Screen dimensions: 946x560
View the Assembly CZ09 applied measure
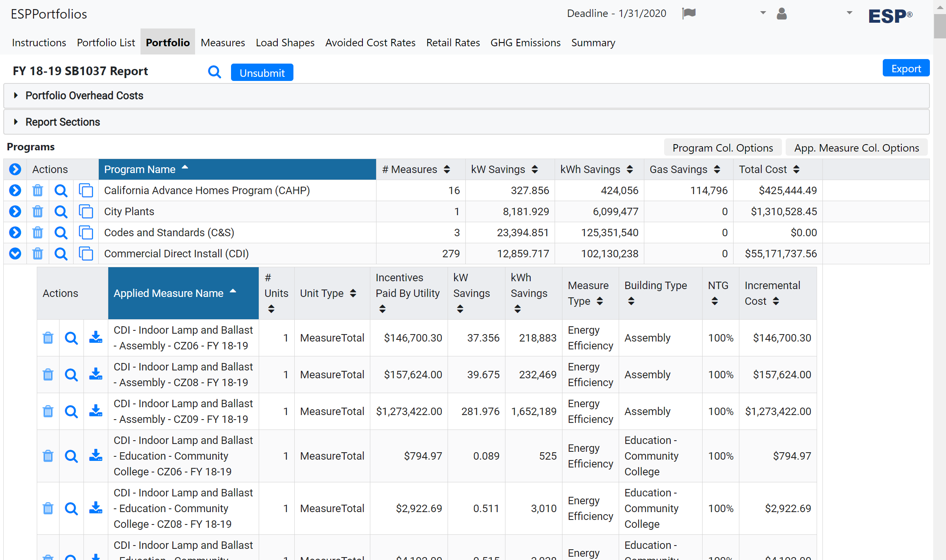[71, 411]
